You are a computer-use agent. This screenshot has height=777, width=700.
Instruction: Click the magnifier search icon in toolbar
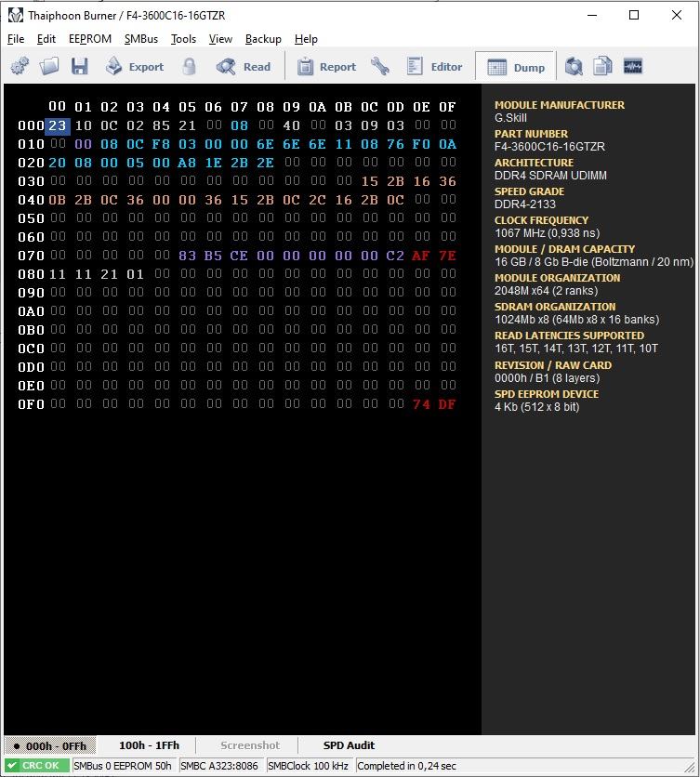tap(575, 66)
